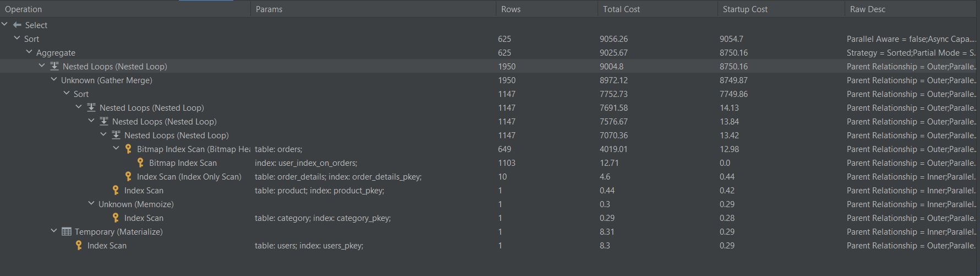Sort by the Total Cost column header
Screen dimensions: 980x276
(621, 9)
